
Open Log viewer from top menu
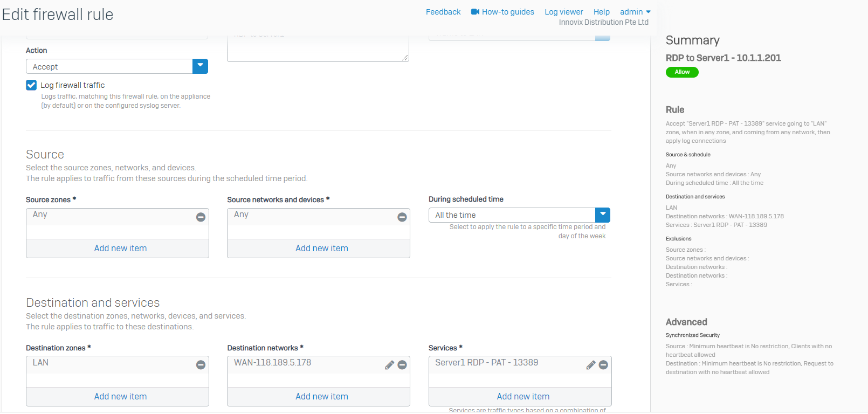tap(563, 12)
